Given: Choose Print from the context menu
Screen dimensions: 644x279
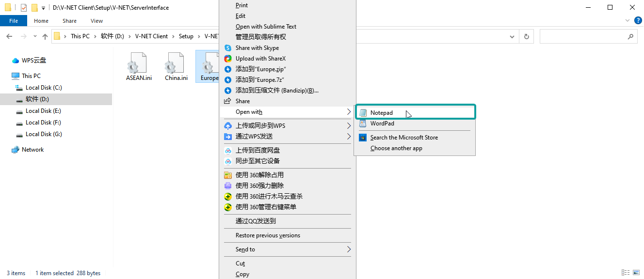Looking at the screenshot, I should point(241,5).
